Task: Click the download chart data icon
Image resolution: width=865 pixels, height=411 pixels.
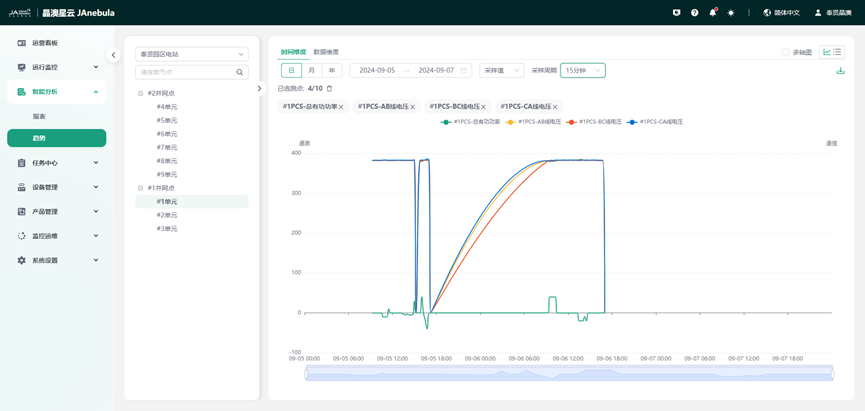Action: click(840, 71)
